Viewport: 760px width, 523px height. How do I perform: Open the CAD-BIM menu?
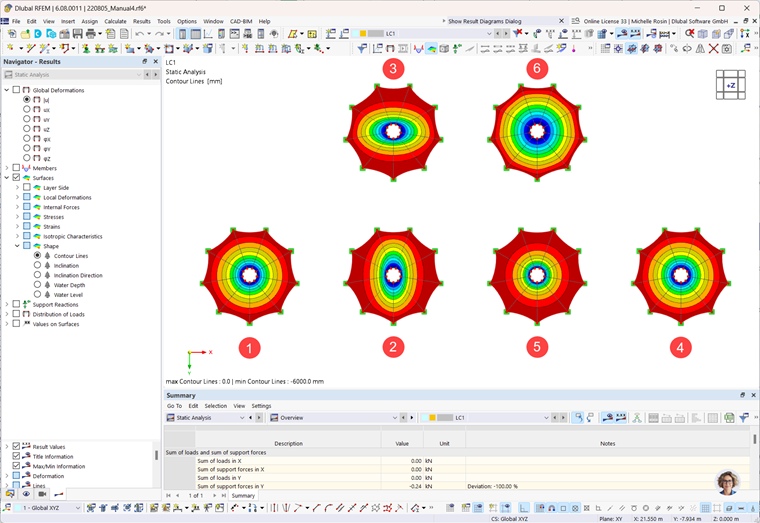(x=241, y=21)
